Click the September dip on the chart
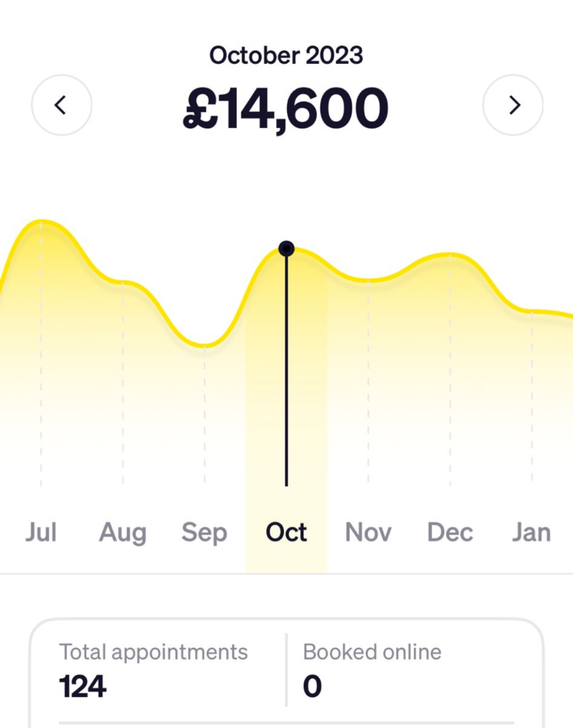 [x=204, y=346]
